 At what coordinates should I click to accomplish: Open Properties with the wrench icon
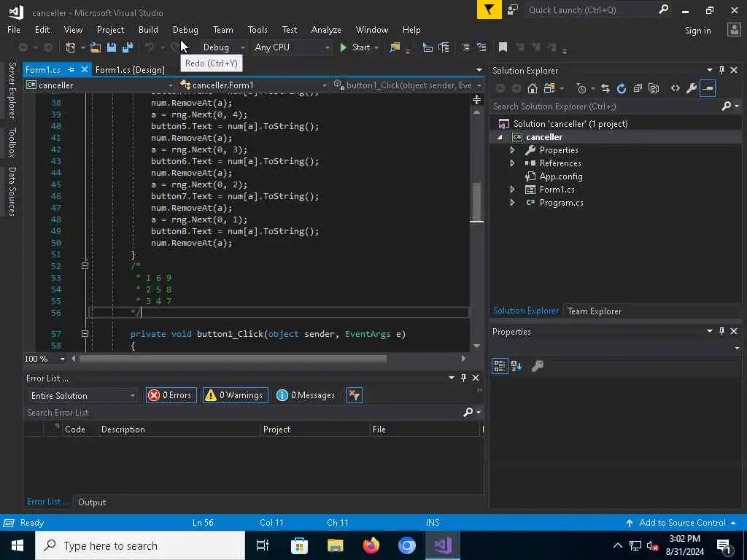pyautogui.click(x=692, y=88)
